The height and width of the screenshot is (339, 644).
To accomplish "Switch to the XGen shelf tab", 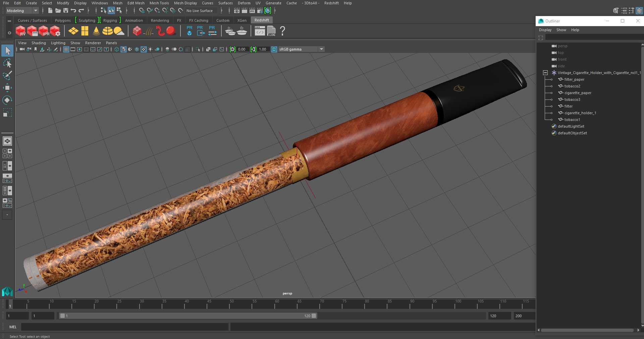I will [x=242, y=20].
